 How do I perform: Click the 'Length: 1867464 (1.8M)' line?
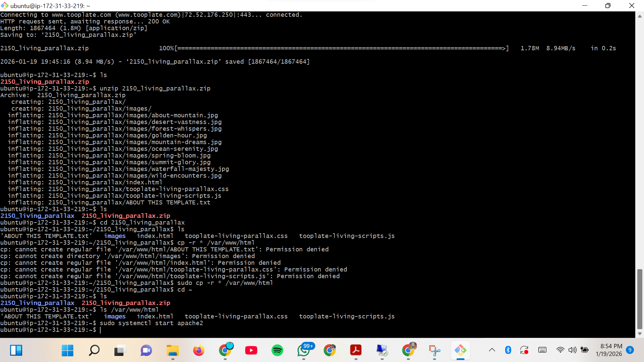74,28
